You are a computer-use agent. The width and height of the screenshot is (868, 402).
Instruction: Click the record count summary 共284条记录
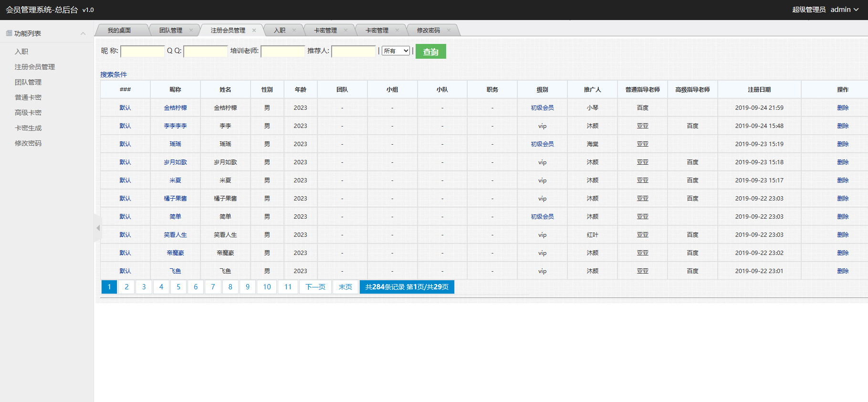pos(407,287)
